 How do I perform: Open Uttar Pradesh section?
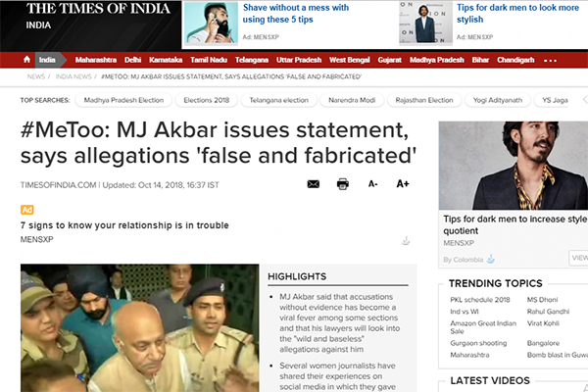tap(299, 60)
